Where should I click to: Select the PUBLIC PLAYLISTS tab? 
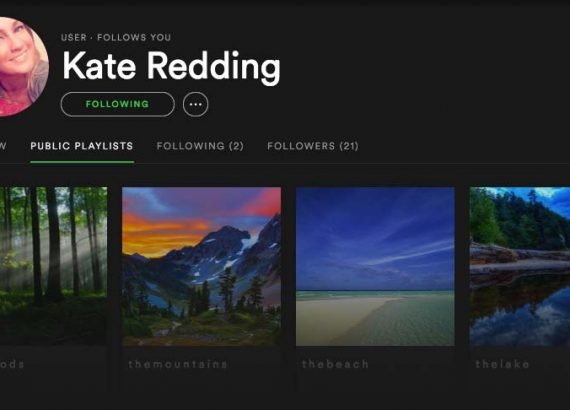tap(82, 146)
